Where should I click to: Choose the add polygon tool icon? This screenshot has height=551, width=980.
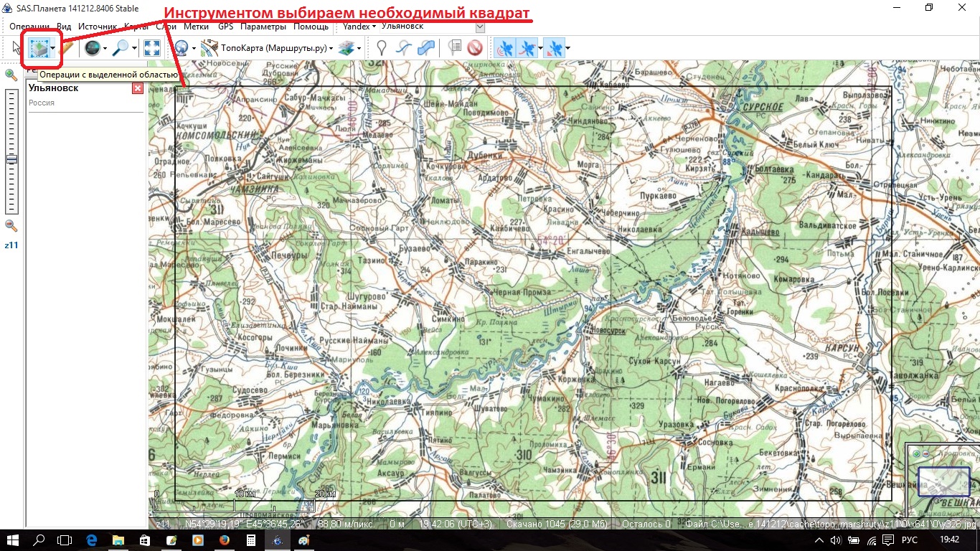tap(426, 48)
